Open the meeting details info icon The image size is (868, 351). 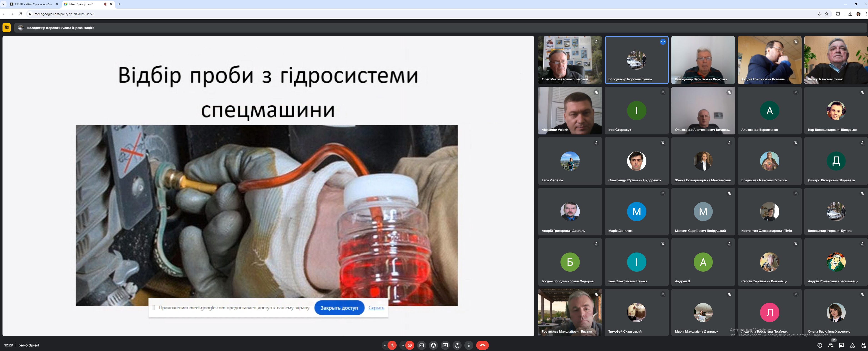point(820,345)
